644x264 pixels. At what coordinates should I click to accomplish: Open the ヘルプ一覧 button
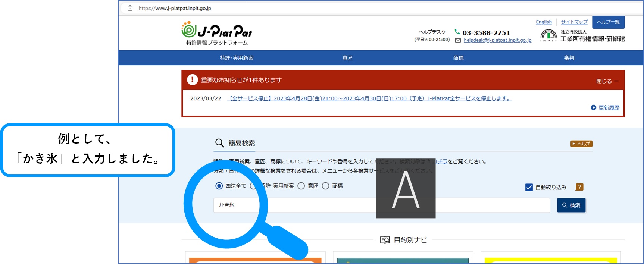pyautogui.click(x=608, y=22)
